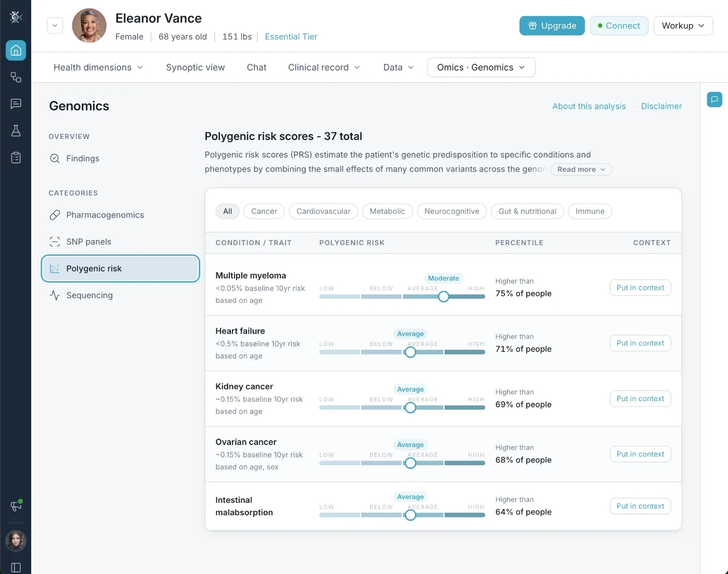Screen dimensions: 728x574
Task: Open the connected shapes sidebar icon
Action: 16,78
